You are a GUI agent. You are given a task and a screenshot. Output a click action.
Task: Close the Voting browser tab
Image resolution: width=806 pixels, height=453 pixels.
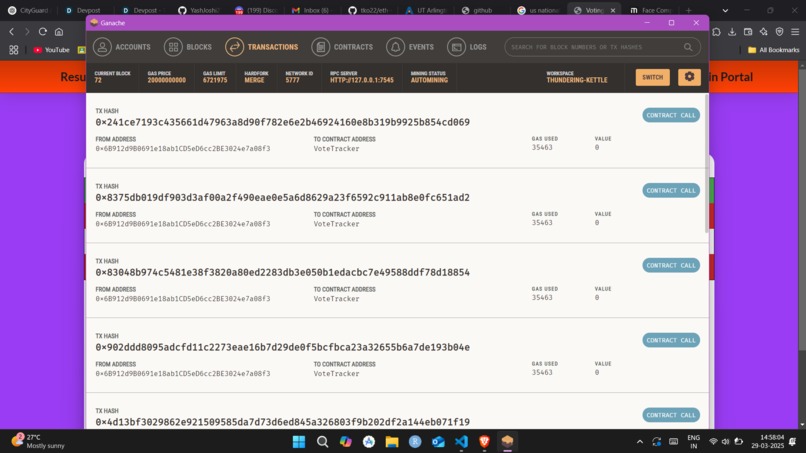tap(613, 10)
